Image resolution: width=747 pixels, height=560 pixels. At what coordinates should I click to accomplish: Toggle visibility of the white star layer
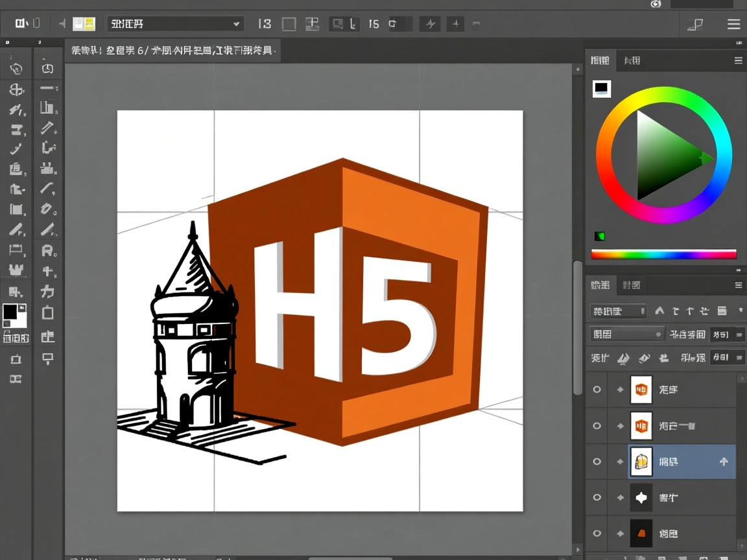pyautogui.click(x=596, y=498)
